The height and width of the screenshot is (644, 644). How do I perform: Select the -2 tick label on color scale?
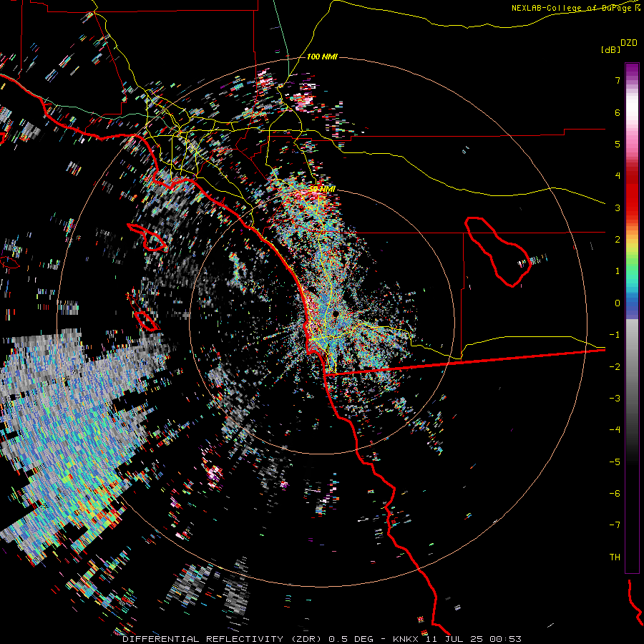[x=615, y=367]
